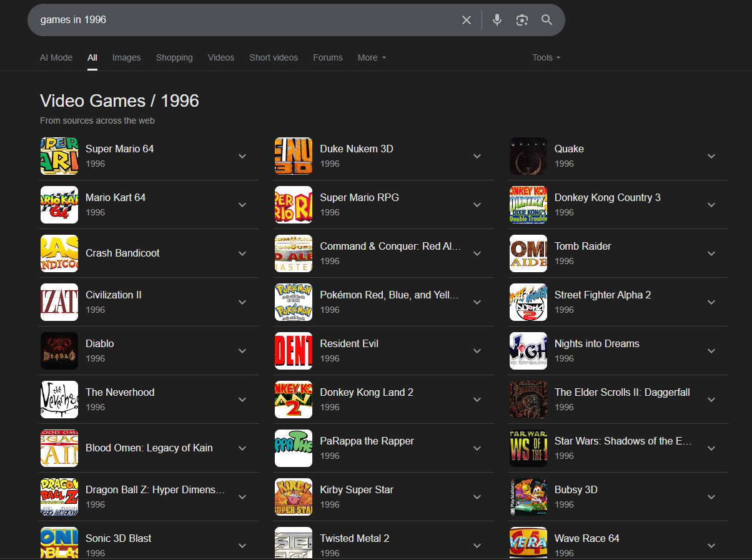
Task: Click the Mario Kart 64 thumbnail
Action: (59, 205)
